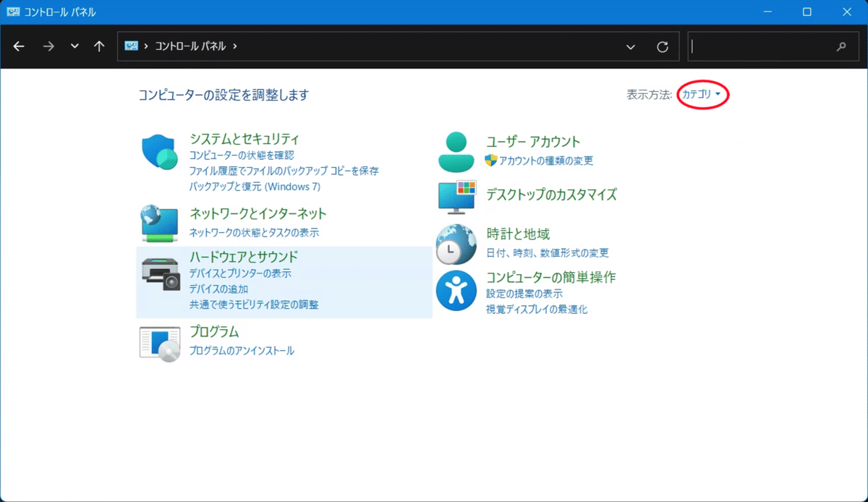This screenshot has width=868, height=502.
Task: Open the Network and Internet globe icon
Action: pos(160,223)
